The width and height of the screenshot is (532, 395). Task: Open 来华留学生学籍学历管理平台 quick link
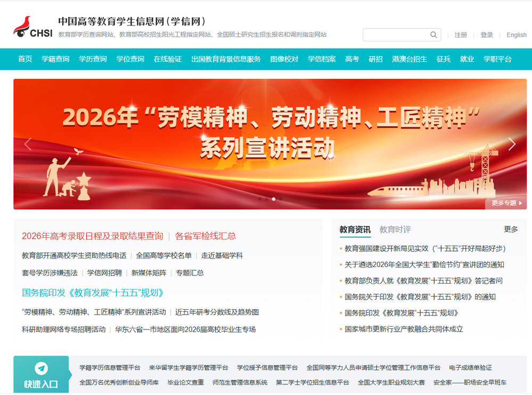click(x=189, y=367)
